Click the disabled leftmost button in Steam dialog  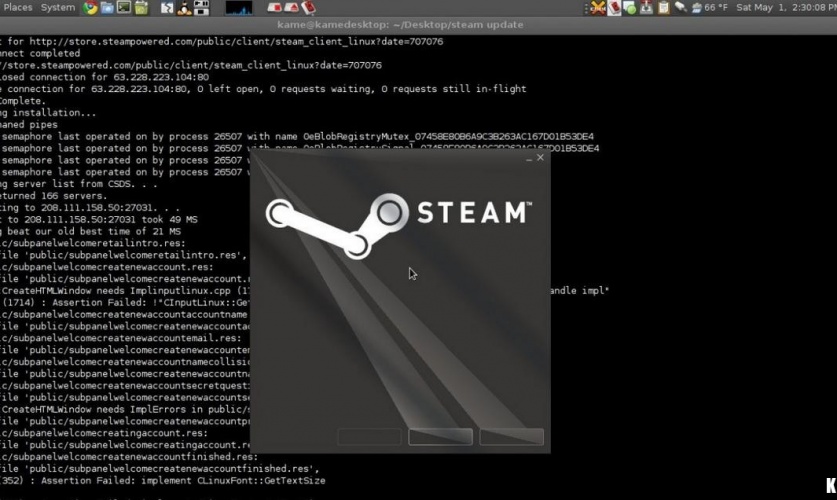[369, 437]
